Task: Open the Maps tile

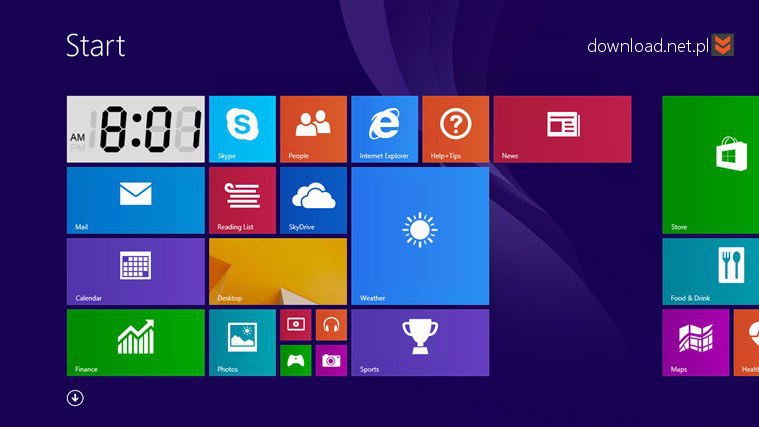Action: coord(696,343)
